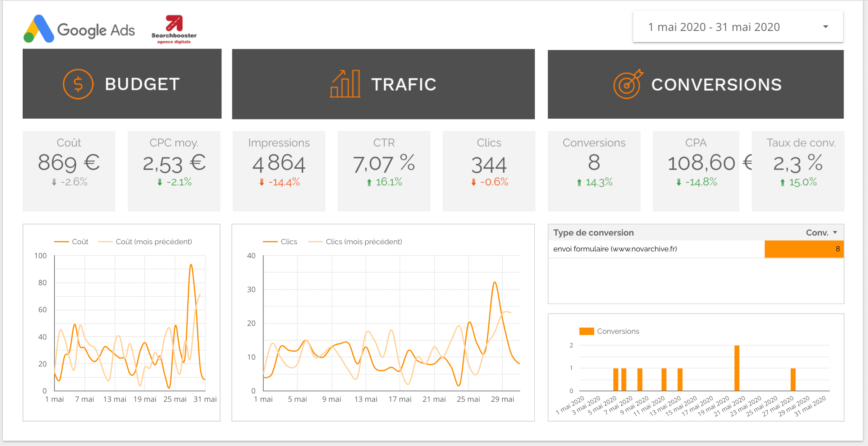Click the dollar coin Budget icon

78,84
